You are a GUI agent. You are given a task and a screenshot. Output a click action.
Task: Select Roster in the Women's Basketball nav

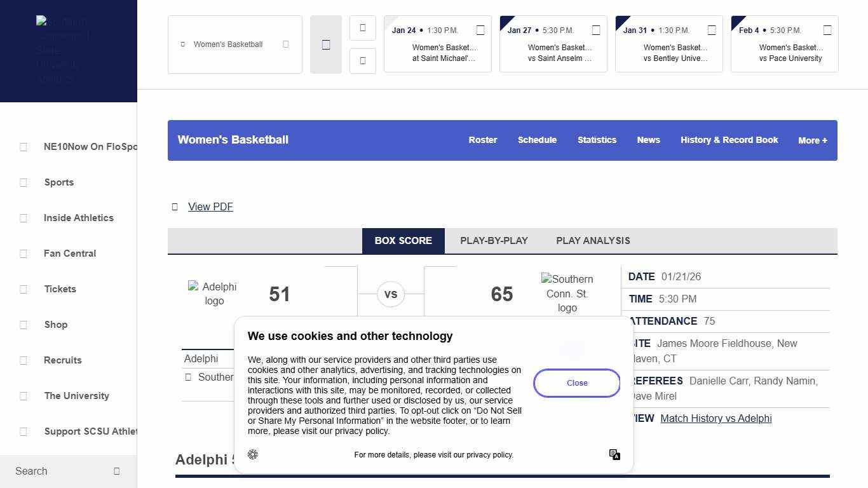(x=482, y=140)
